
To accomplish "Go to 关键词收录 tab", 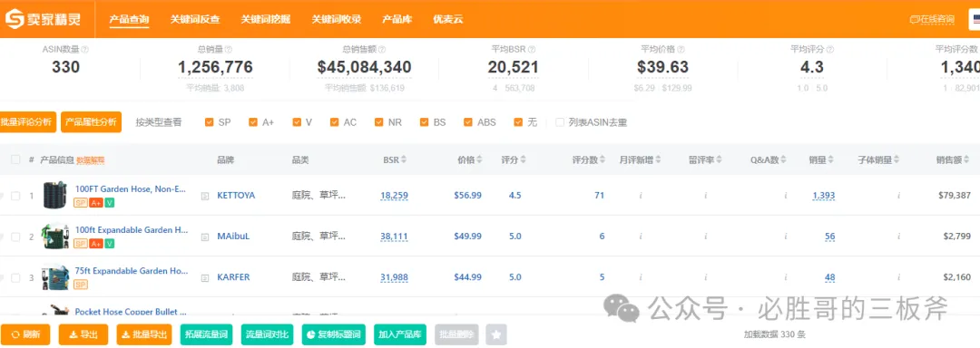I will coord(337,19).
